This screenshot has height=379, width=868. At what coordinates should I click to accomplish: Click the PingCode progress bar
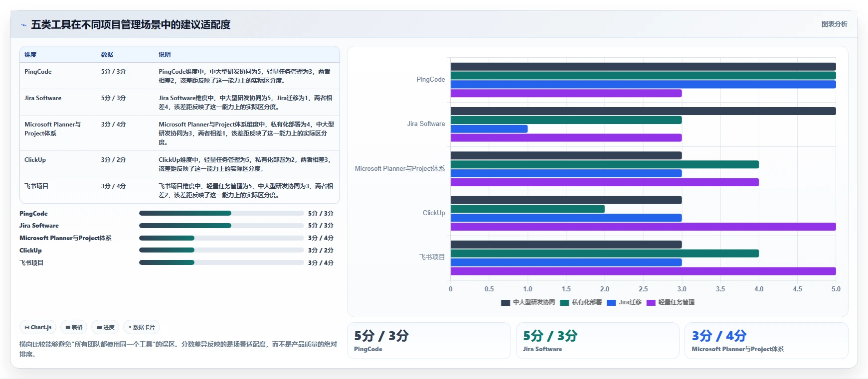[x=221, y=213]
